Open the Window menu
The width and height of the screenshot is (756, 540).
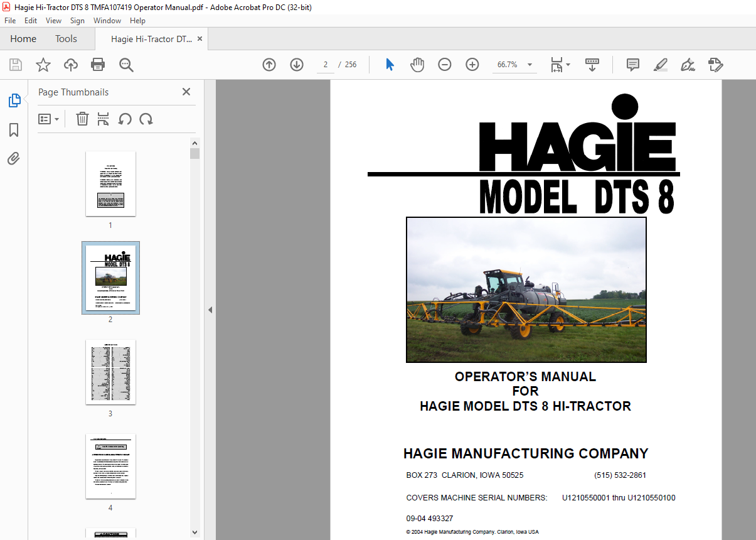pyautogui.click(x=107, y=21)
